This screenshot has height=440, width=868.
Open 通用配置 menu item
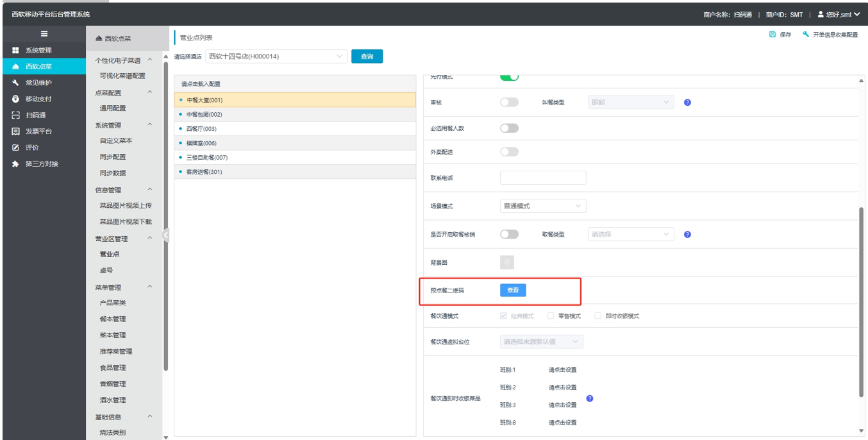coord(113,108)
